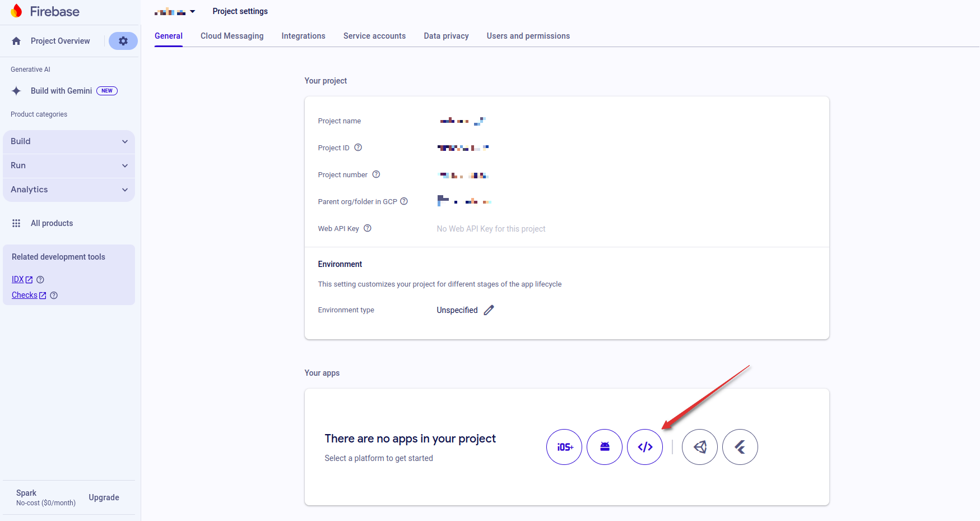
Task: Add a Flutter app
Action: pos(740,447)
